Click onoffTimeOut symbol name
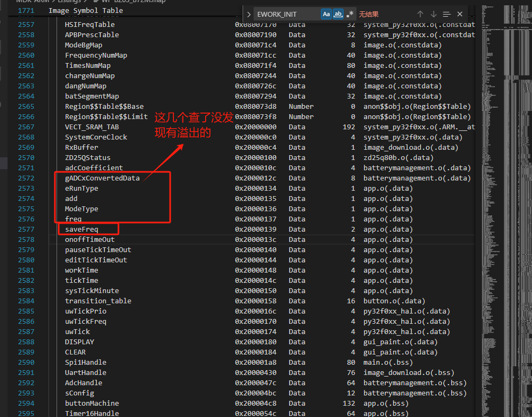Viewport: 532px width, 417px height. (89, 239)
